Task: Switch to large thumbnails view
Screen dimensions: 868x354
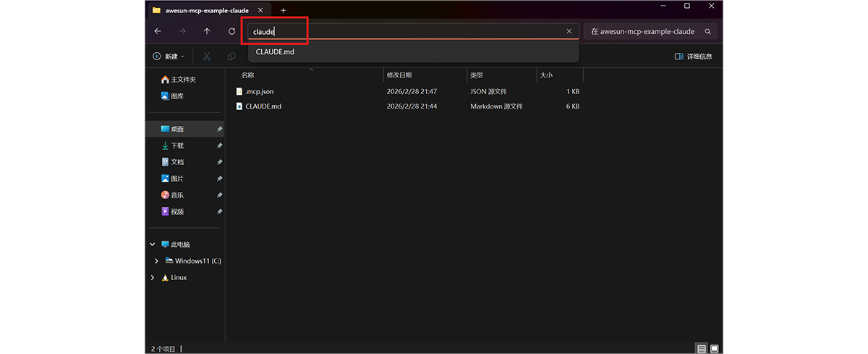Action: coord(714,348)
